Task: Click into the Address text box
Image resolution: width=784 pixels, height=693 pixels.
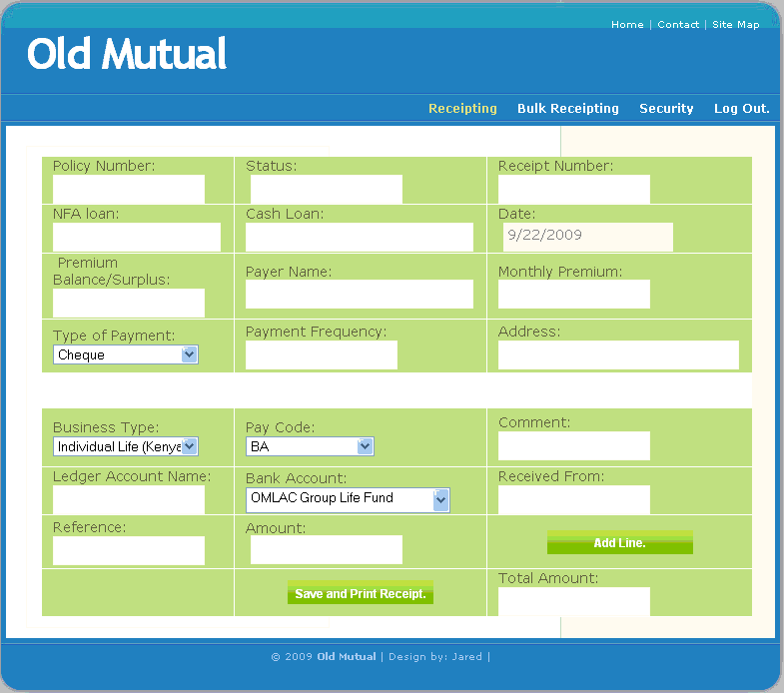Action: coord(618,355)
